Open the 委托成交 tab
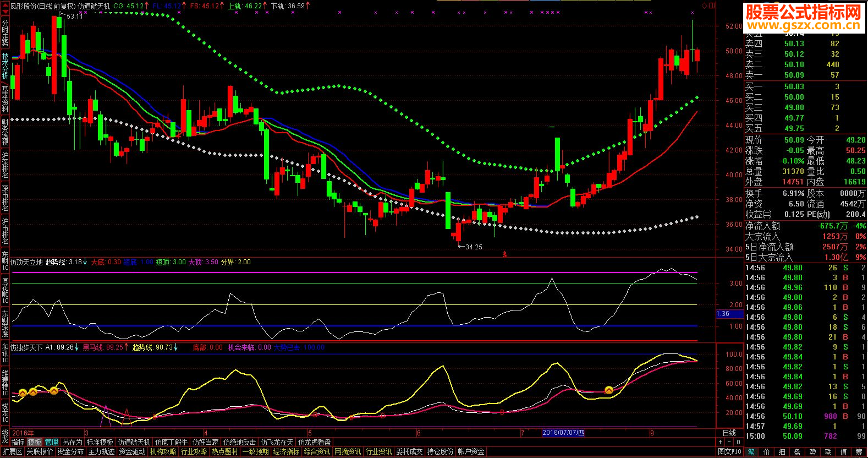The height and width of the screenshot is (458, 868). (409, 451)
